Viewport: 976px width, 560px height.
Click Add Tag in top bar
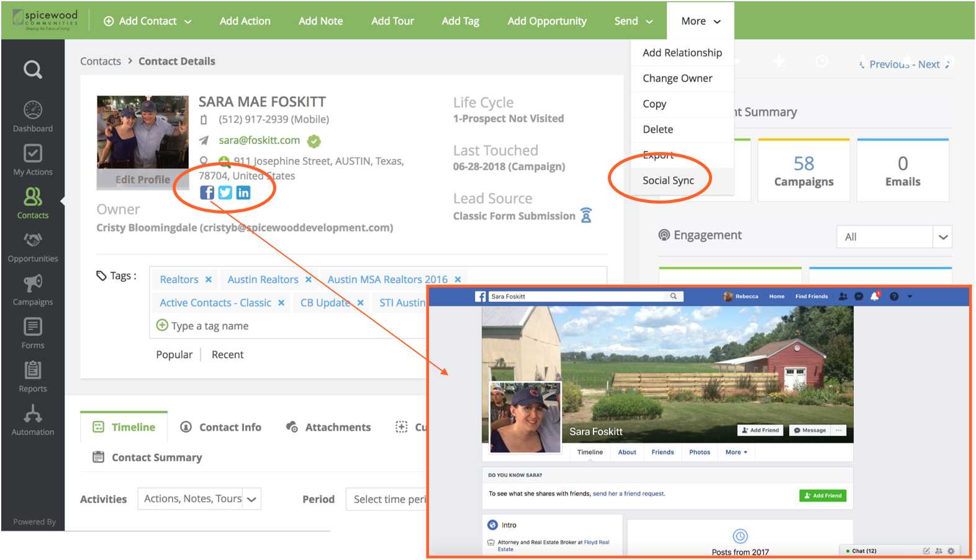click(x=461, y=21)
